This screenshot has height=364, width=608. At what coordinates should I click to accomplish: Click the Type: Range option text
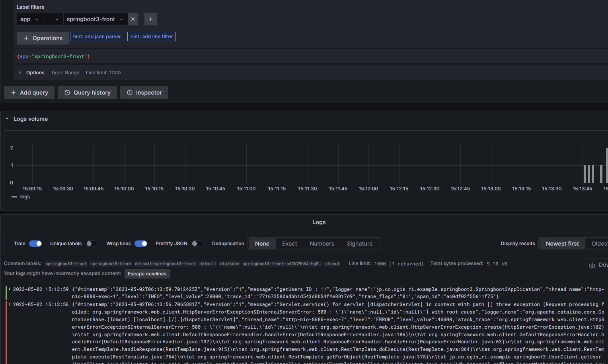[65, 73]
